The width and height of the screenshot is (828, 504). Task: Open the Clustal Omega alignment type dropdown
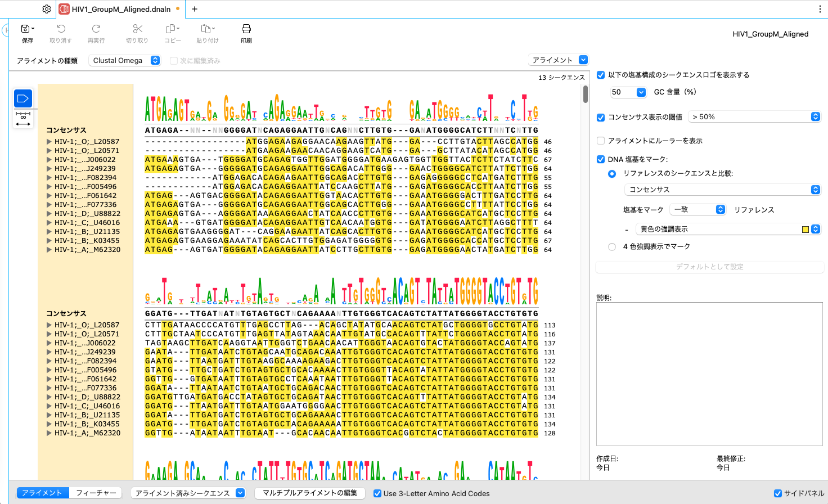point(124,60)
